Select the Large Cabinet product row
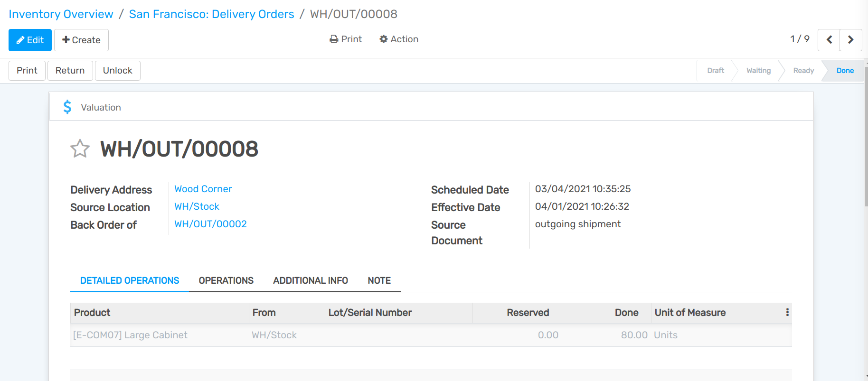868x381 pixels. [x=130, y=335]
